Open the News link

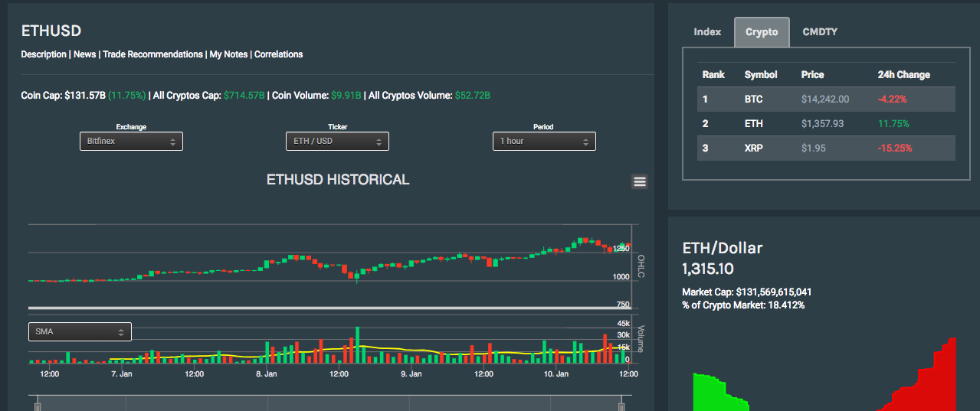coord(85,54)
